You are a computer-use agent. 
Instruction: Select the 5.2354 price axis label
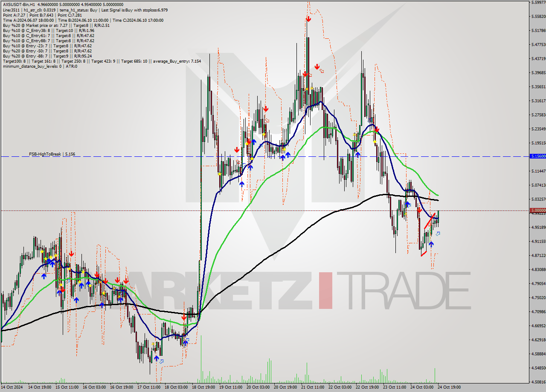pos(538,129)
